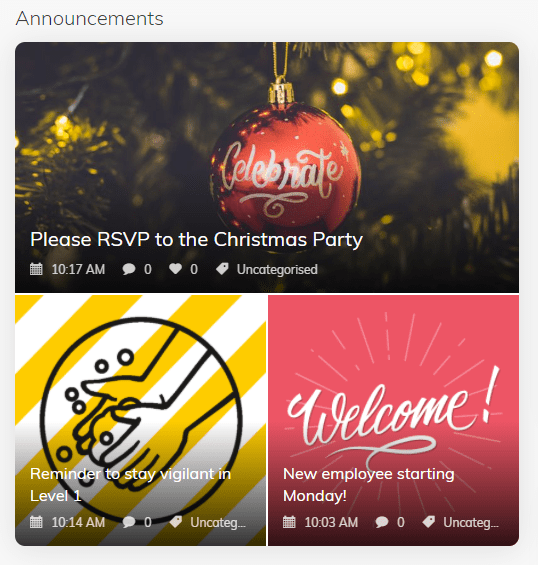
Task: Select truncated Uncateg... category on reminder post
Action: click(218, 522)
